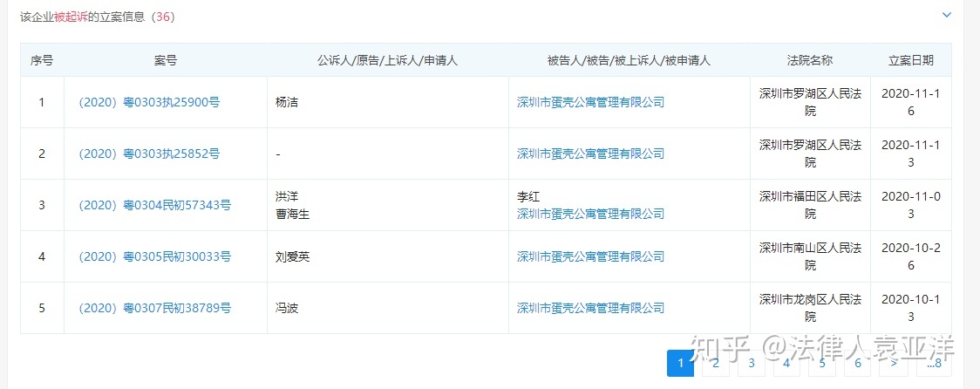Click the 立案日期 column header
The height and width of the screenshot is (389, 980).
pos(911,61)
